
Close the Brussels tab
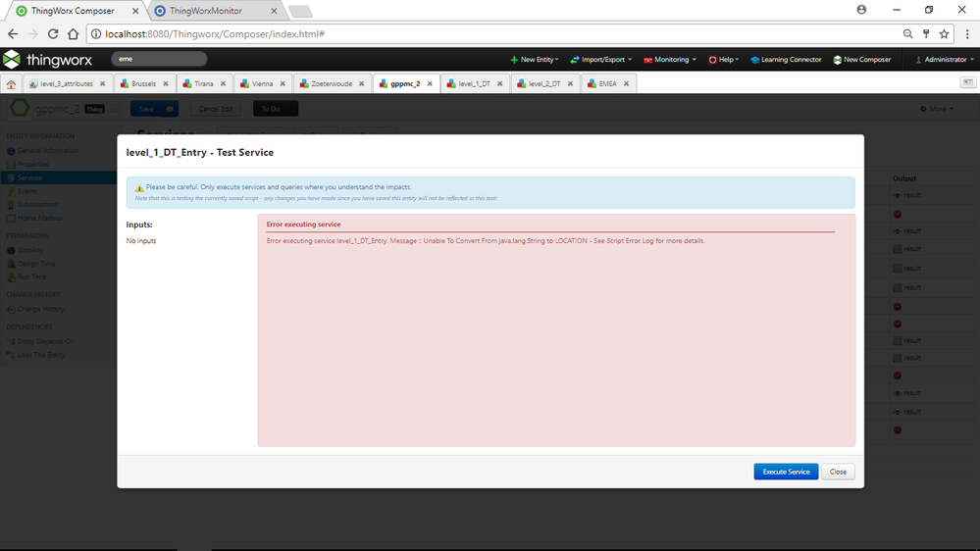click(x=166, y=83)
